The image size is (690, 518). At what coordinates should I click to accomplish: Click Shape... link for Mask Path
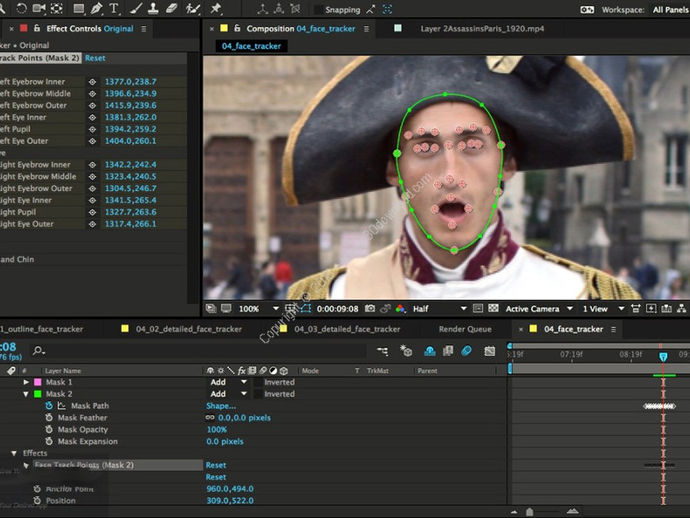coord(221,406)
